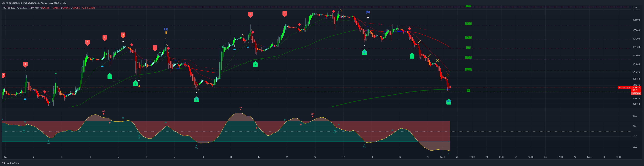
Task: Click the 13260.0 price axis label
Action: point(637,56)
